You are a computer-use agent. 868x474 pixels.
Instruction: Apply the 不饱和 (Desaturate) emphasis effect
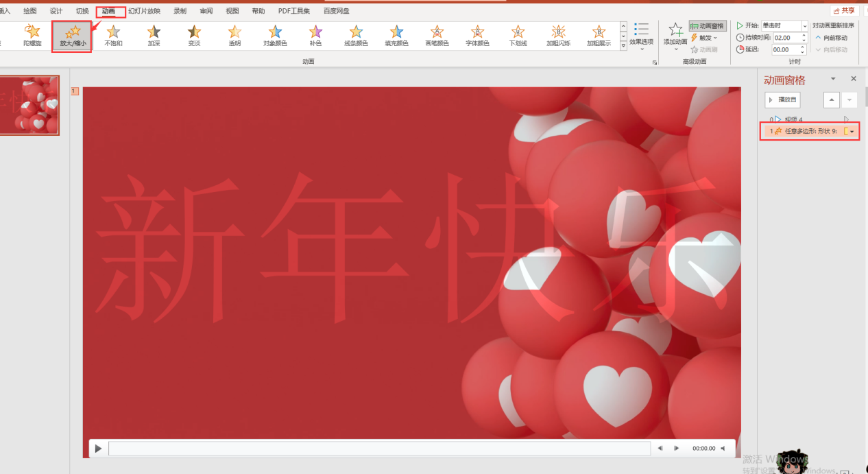pos(113,36)
